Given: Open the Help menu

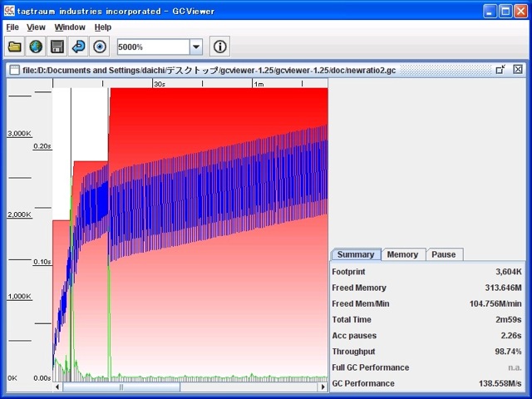Looking at the screenshot, I should 103,27.
